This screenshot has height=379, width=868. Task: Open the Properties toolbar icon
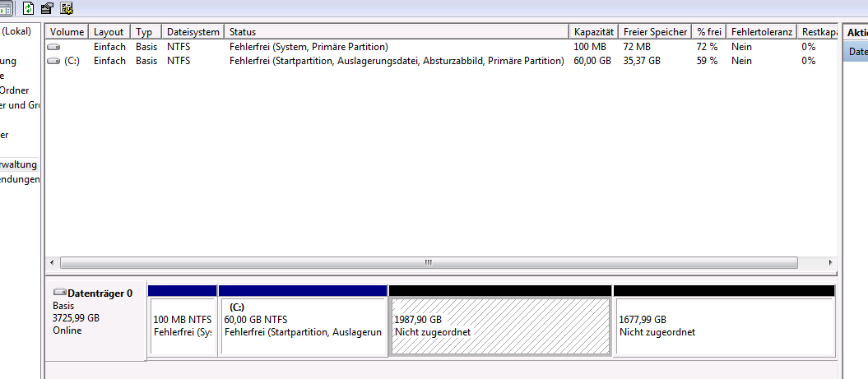(x=48, y=8)
